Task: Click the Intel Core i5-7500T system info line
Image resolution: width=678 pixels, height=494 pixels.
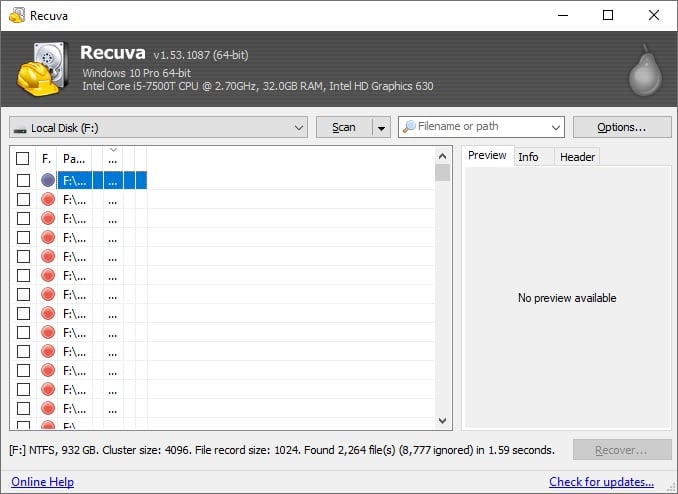Action: 258,86
